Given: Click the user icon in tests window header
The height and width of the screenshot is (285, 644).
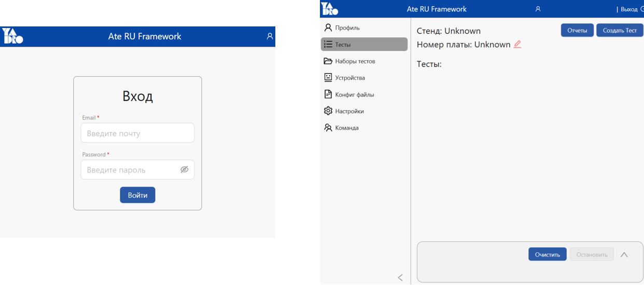Looking at the screenshot, I should 538,9.
